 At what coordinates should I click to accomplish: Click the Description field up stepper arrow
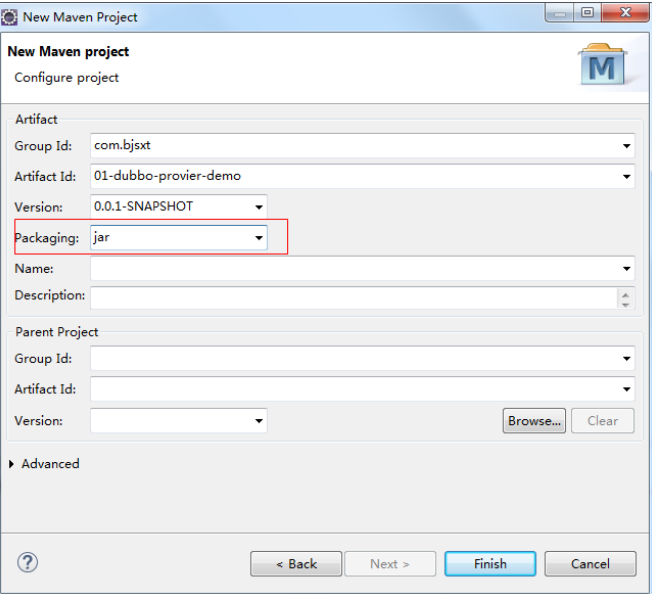[625, 294]
